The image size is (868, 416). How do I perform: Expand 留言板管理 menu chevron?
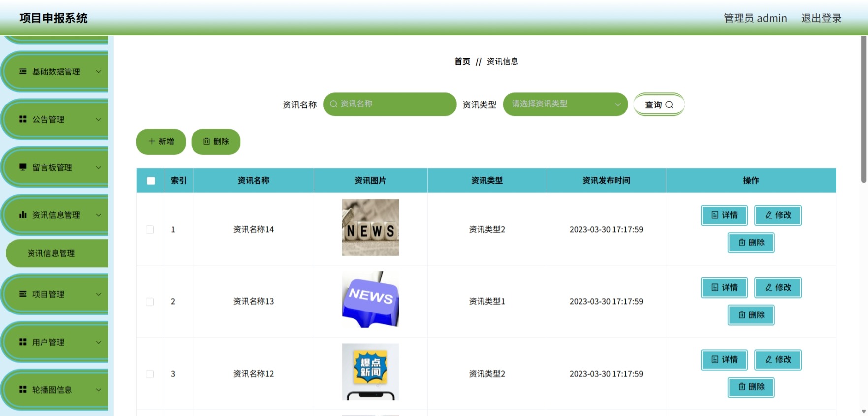click(x=99, y=167)
